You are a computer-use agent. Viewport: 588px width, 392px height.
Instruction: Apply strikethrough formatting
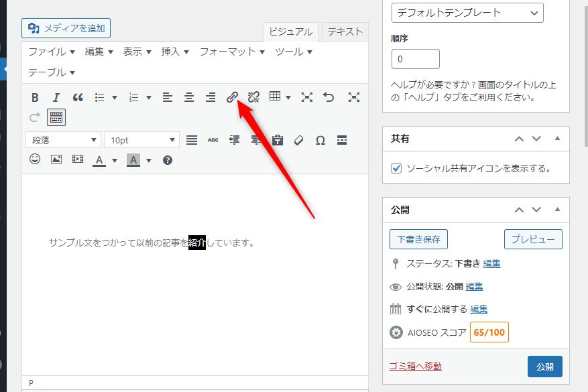(213, 140)
